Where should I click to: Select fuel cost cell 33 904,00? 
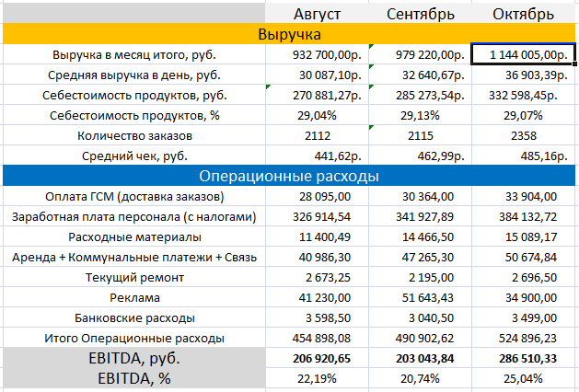pyautogui.click(x=523, y=196)
